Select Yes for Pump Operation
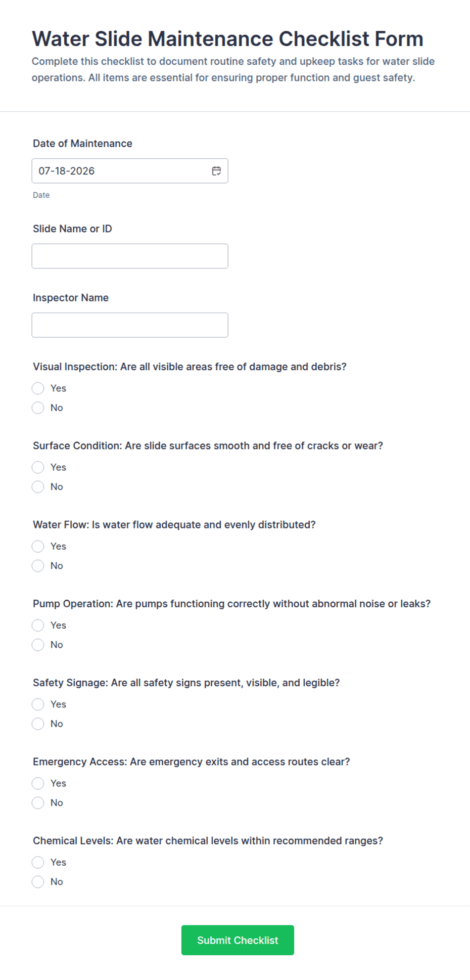The image size is (470, 980). pos(38,625)
